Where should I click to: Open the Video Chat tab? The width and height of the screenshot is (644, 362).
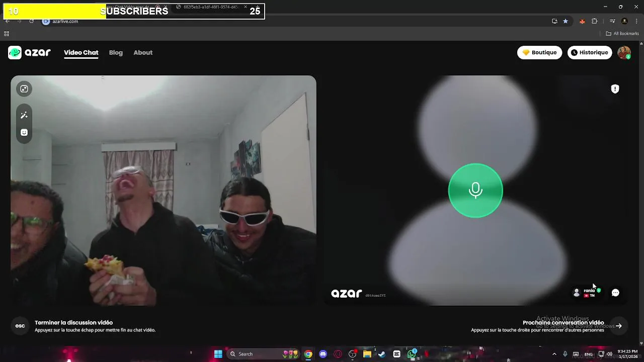[81, 52]
